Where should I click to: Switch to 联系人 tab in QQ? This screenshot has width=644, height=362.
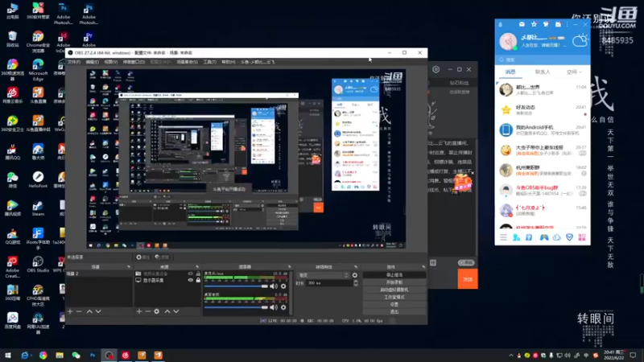coord(542,72)
